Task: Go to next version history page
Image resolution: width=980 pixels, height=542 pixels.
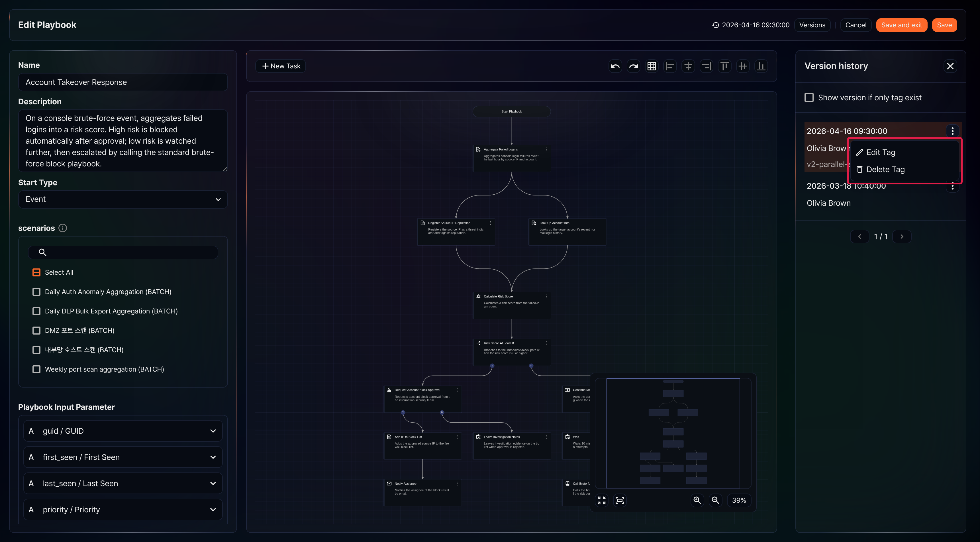Action: click(902, 237)
